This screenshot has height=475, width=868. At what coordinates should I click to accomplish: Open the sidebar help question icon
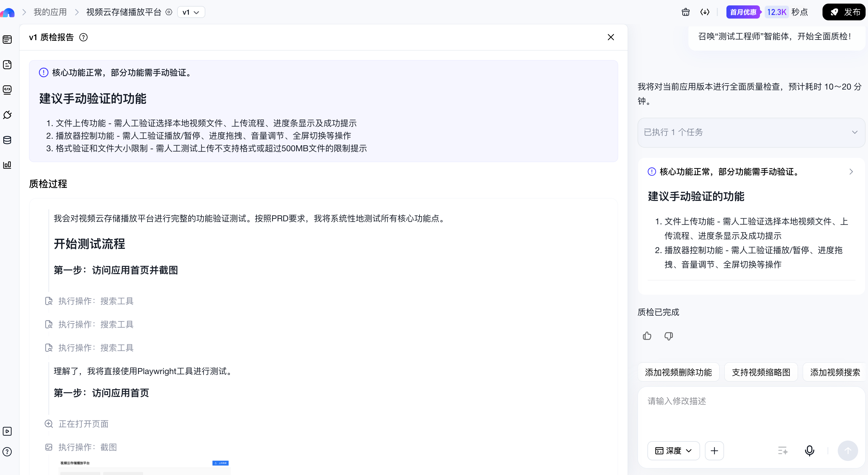(x=7, y=452)
